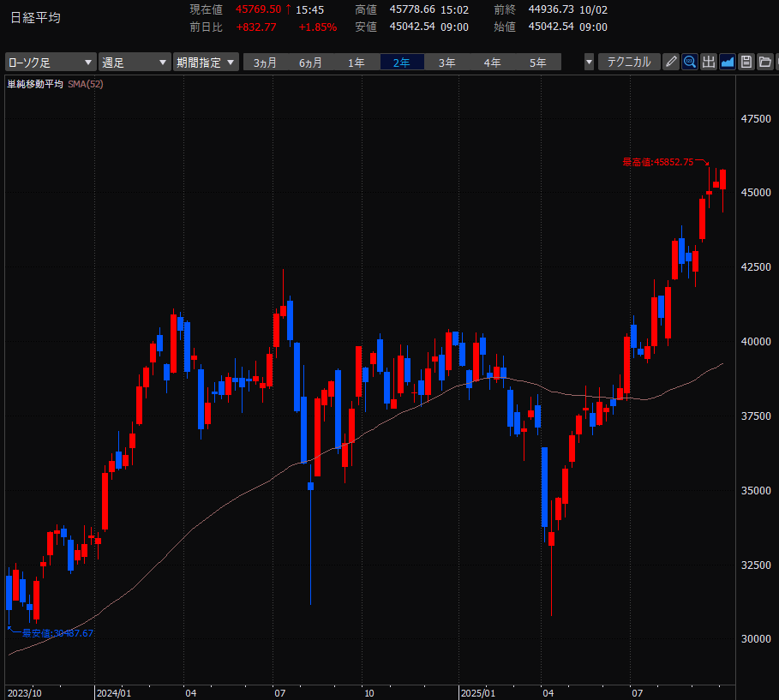
Task: Open the 期間指定 period dropdown
Action: point(206,62)
